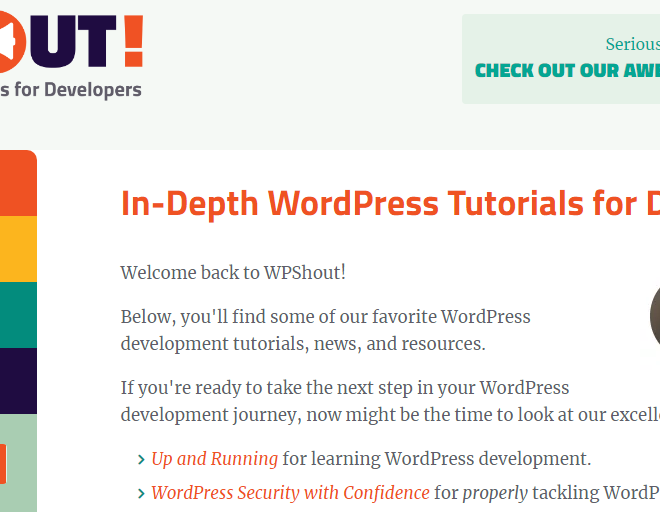The image size is (660, 512).
Task: Click the 'Below, you'll find some' paragraph
Action: tap(325, 330)
